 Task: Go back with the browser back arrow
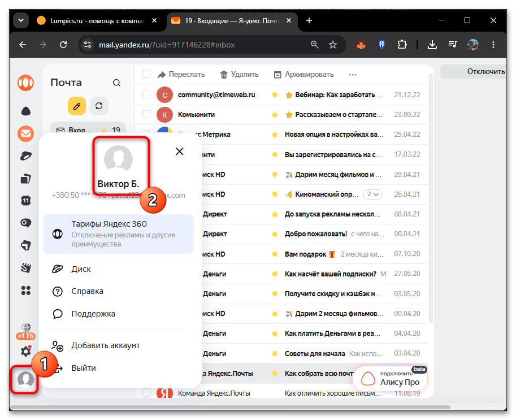point(23,45)
